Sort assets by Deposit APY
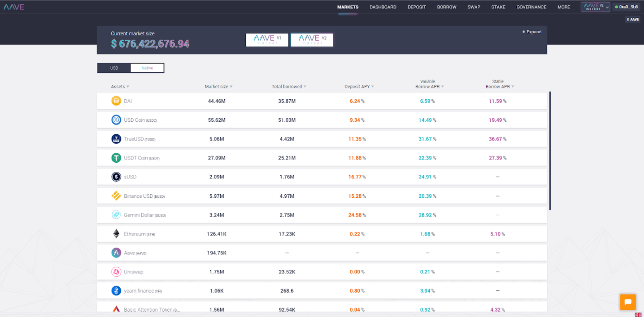The image size is (644, 317). [358, 86]
